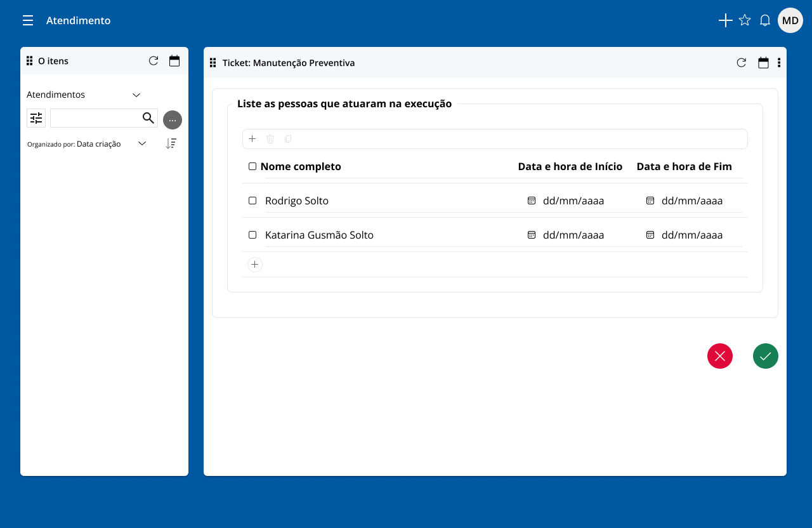The width and height of the screenshot is (812, 528).
Task: Click the gray ellipsis button
Action: click(x=173, y=120)
